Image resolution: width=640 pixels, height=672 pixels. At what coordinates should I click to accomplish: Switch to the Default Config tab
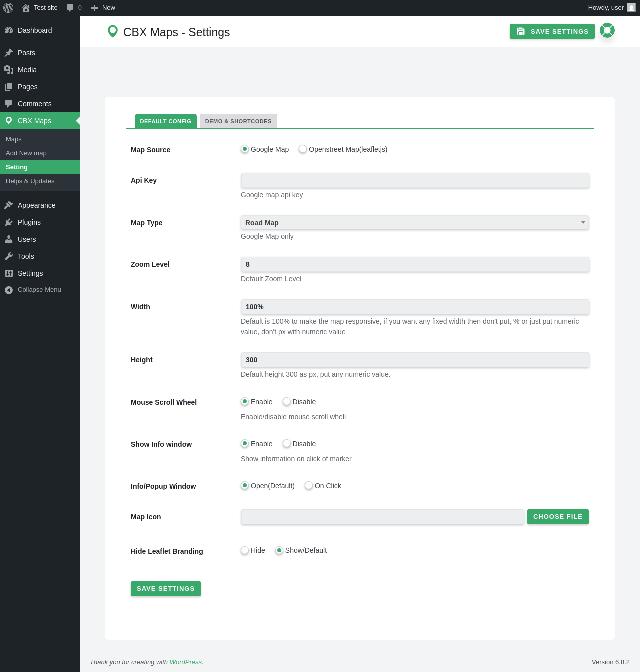[166, 121]
